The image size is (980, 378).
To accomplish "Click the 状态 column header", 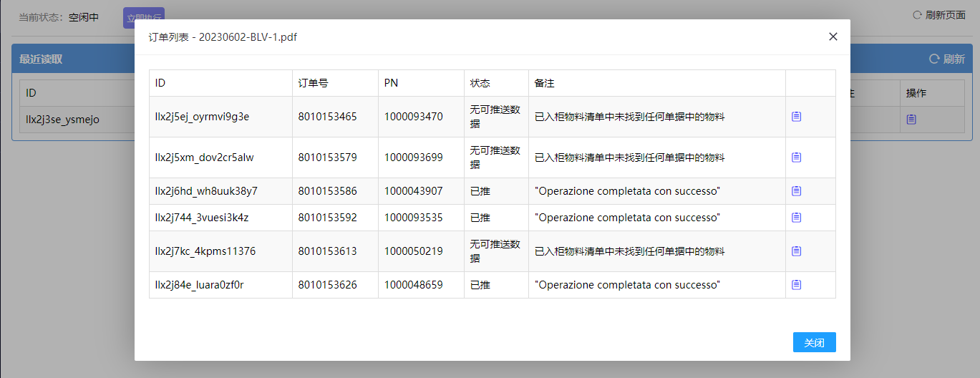I will coord(480,83).
